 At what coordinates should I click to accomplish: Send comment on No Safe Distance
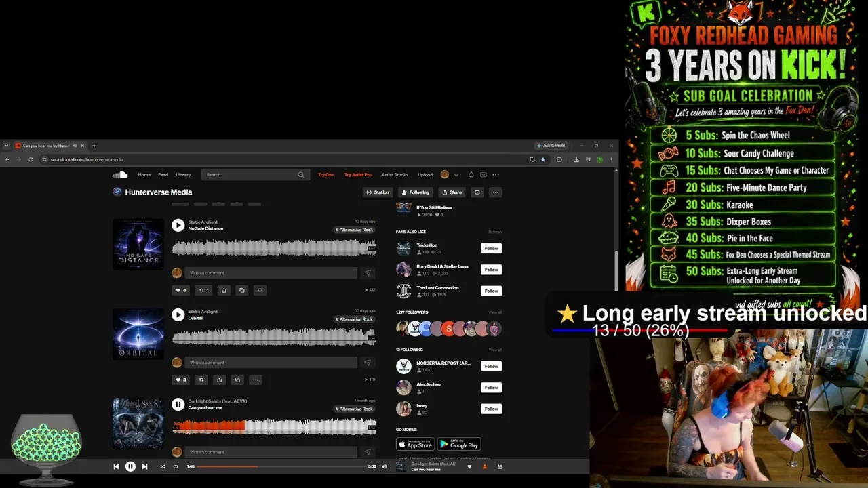click(368, 273)
